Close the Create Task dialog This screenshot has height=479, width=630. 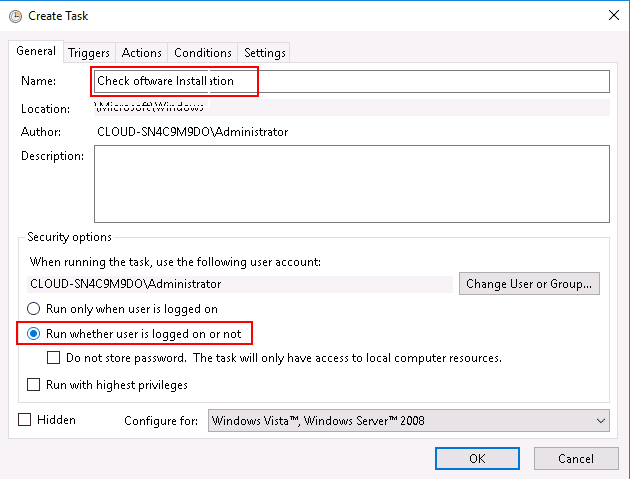click(614, 15)
